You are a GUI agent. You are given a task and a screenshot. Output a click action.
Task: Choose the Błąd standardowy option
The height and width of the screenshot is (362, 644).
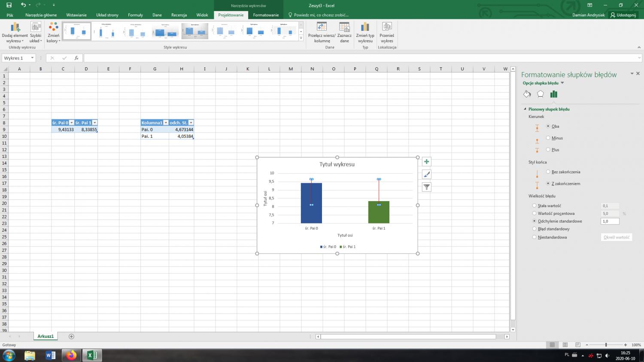click(x=535, y=229)
